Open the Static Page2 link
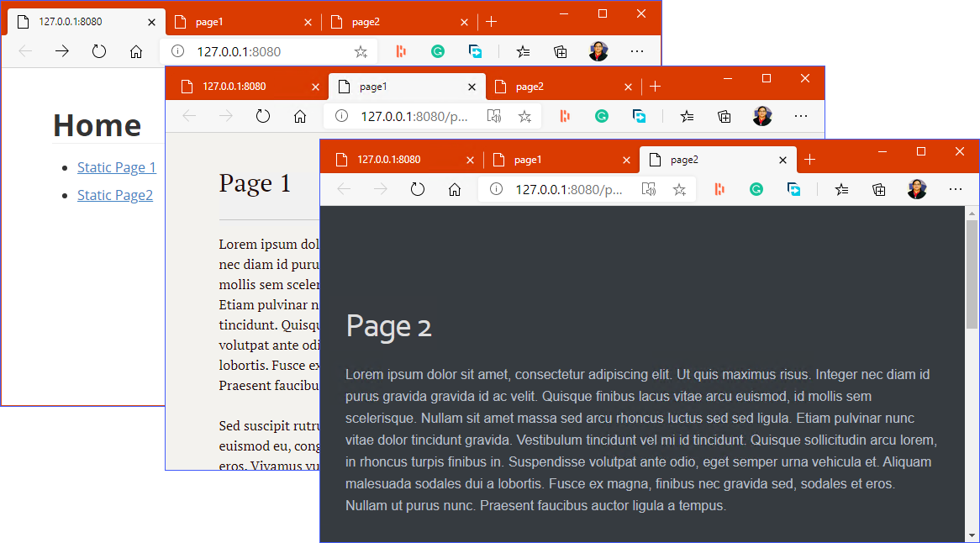This screenshot has width=980, height=543. click(114, 195)
